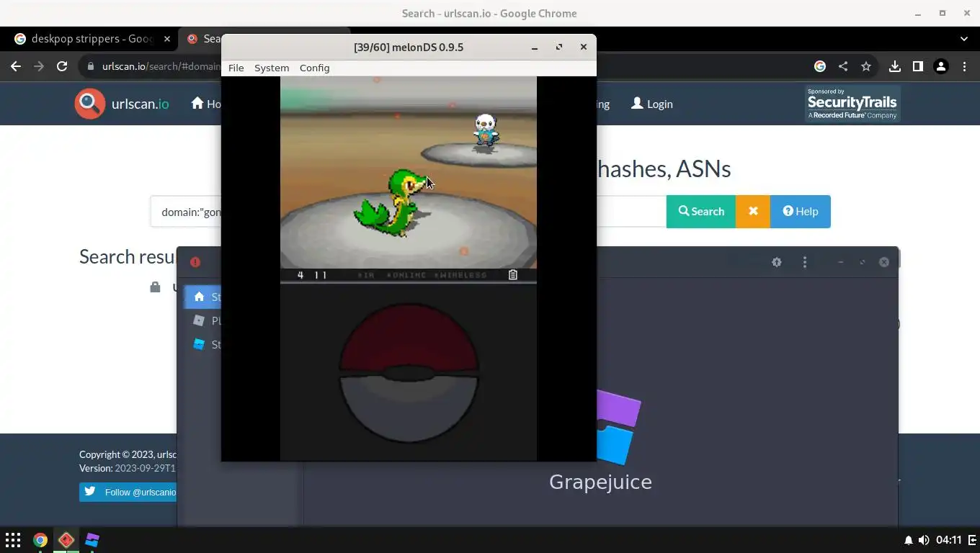Click the 04:11 clock in the taskbar

(949, 540)
